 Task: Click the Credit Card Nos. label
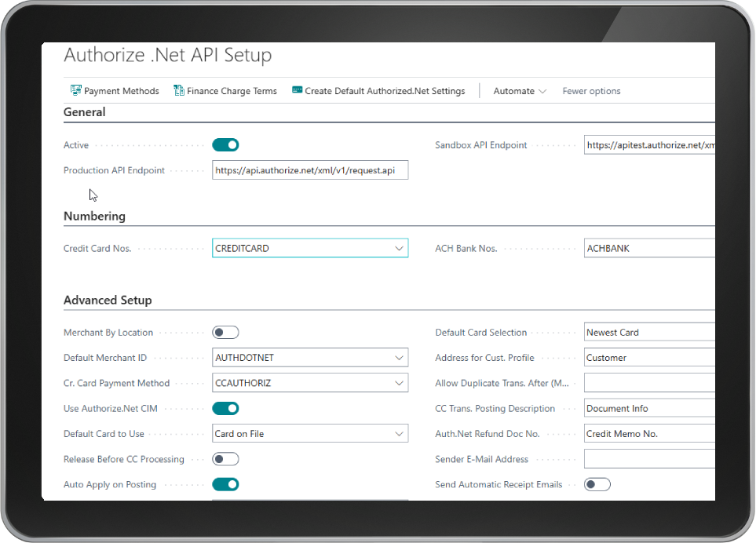[97, 248]
